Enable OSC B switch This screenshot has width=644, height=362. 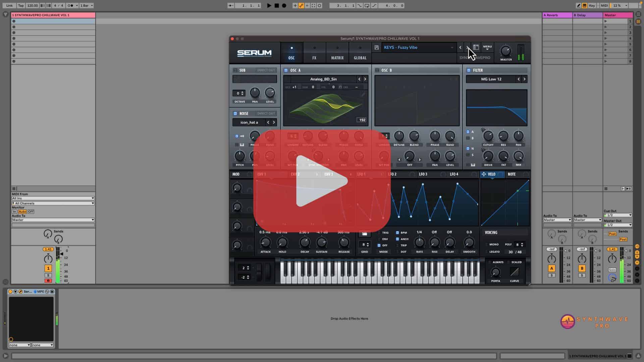[x=377, y=70]
